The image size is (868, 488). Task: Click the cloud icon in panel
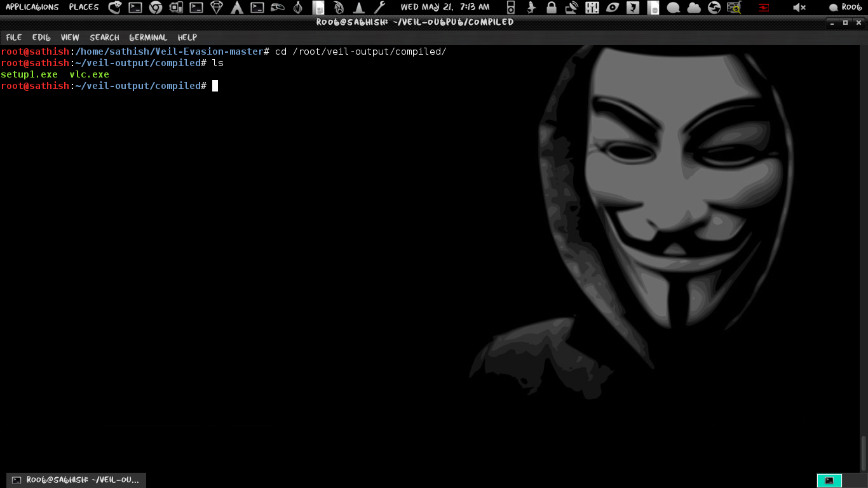point(694,8)
